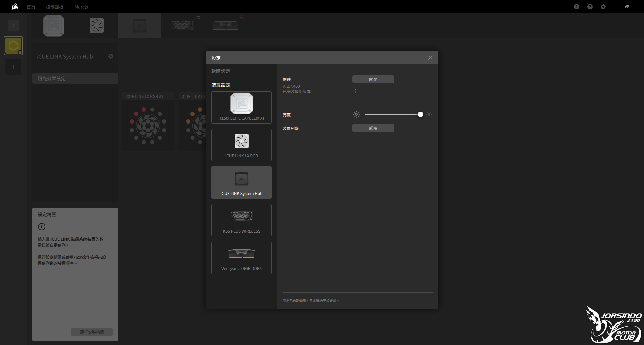Close the 設定 dialog with the X

coord(430,58)
